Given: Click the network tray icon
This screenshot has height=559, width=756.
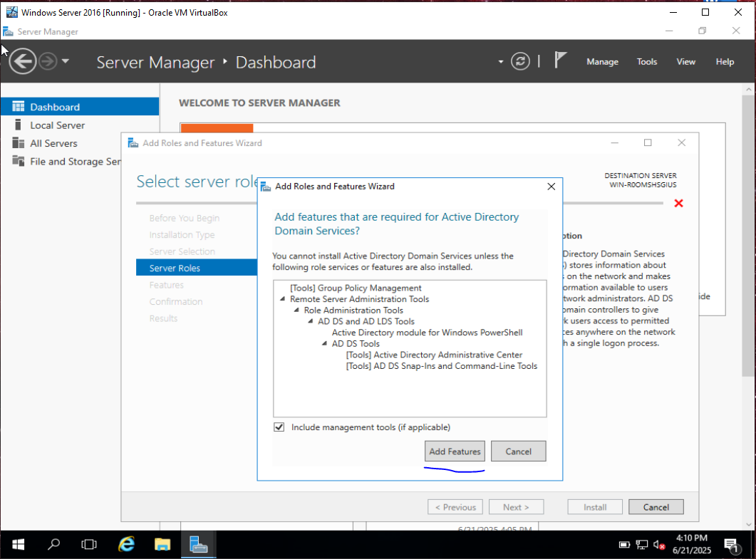Looking at the screenshot, I should point(642,545).
